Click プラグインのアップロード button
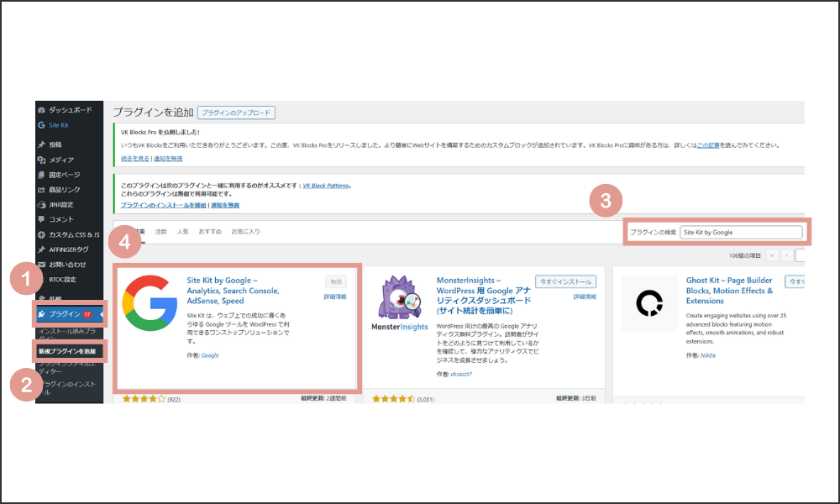The width and height of the screenshot is (840, 504). (236, 113)
